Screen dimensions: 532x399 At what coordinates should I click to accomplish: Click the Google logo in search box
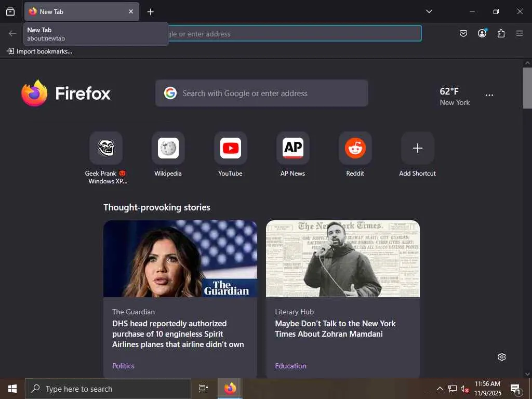(x=170, y=93)
